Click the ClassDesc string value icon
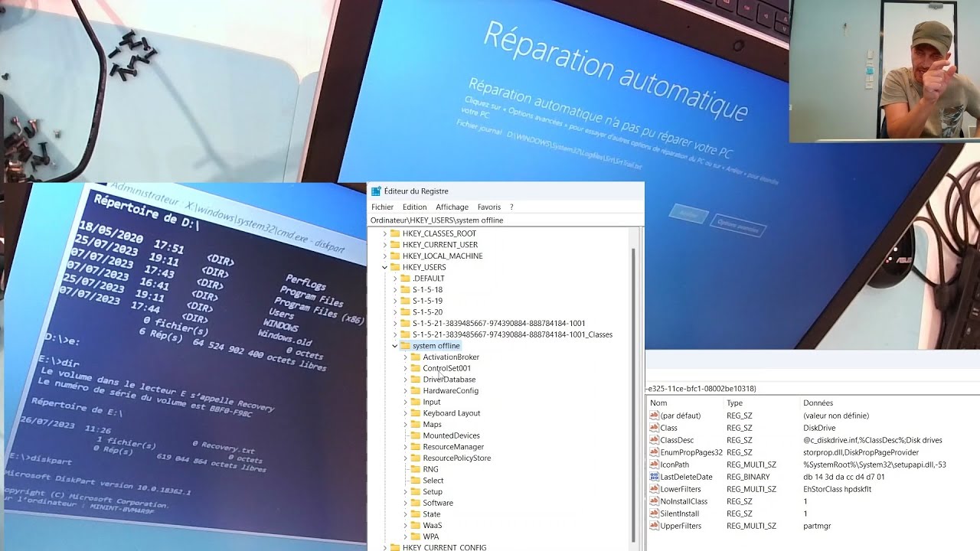The width and height of the screenshot is (980, 551). (654, 440)
